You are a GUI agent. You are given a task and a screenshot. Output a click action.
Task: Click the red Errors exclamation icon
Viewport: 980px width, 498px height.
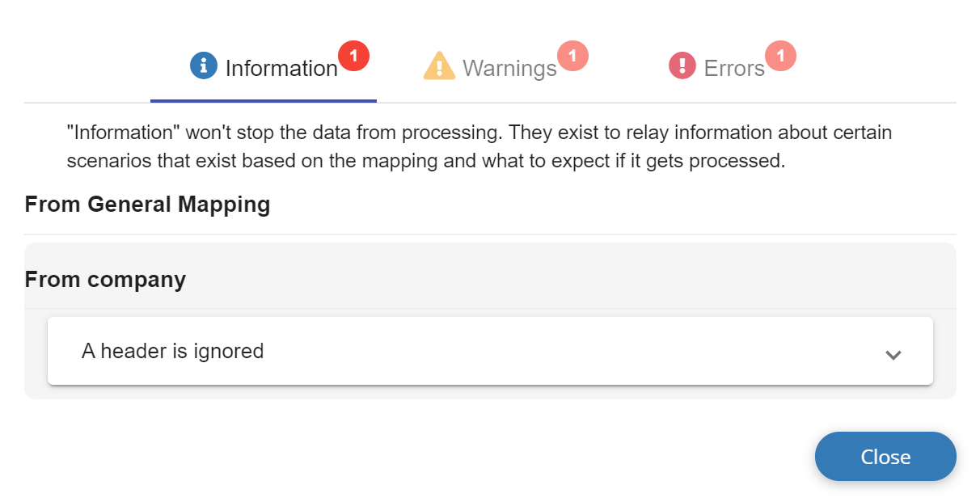(x=682, y=65)
